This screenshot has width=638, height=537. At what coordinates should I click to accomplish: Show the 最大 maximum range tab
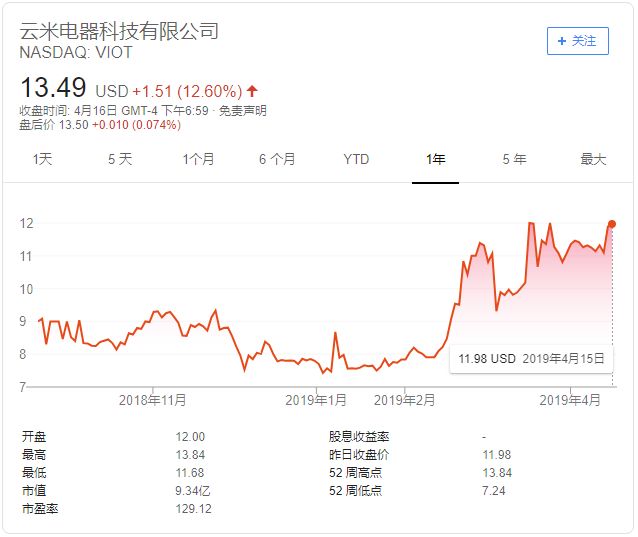pos(593,159)
